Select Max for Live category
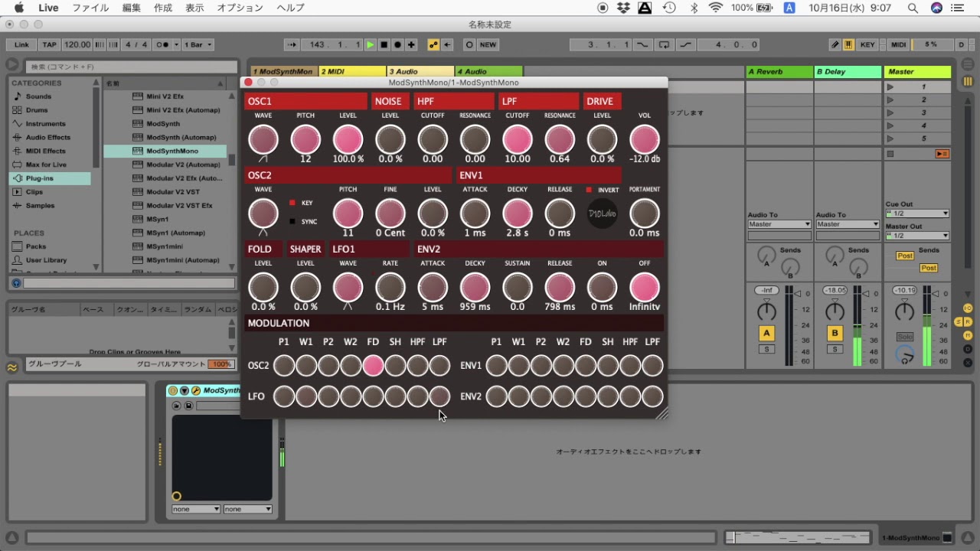980x551 pixels. tap(46, 165)
